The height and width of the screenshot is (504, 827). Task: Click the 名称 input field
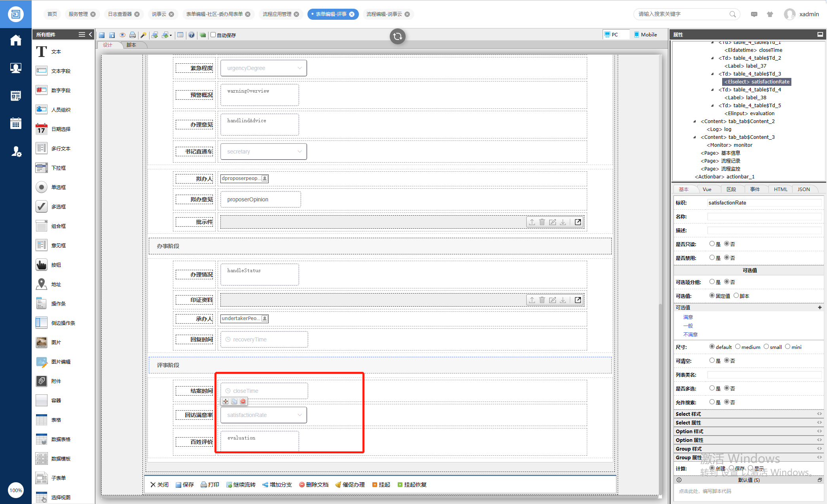(x=764, y=217)
